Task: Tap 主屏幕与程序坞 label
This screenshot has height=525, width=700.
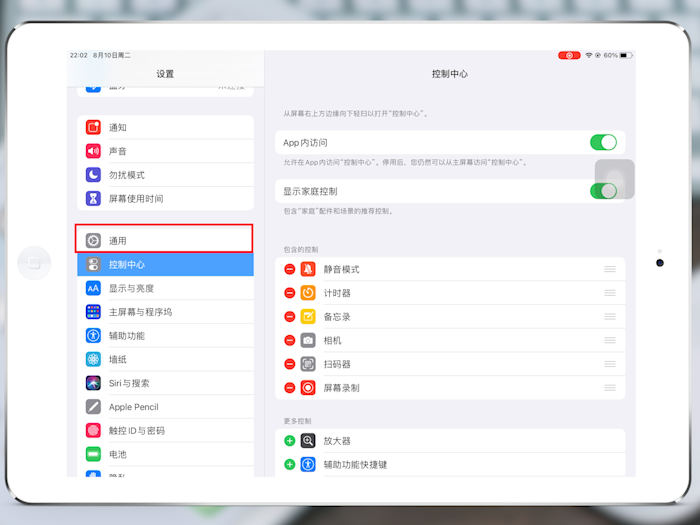Action: [x=140, y=312]
